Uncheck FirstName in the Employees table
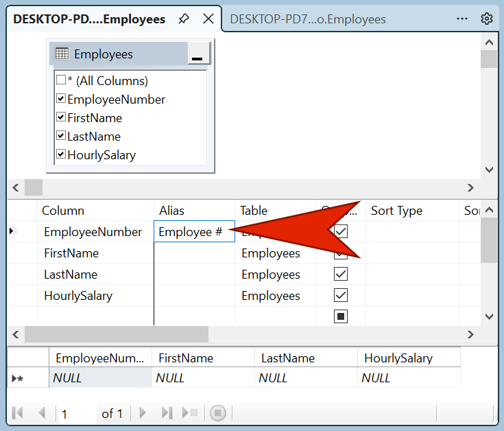 pos(61,117)
